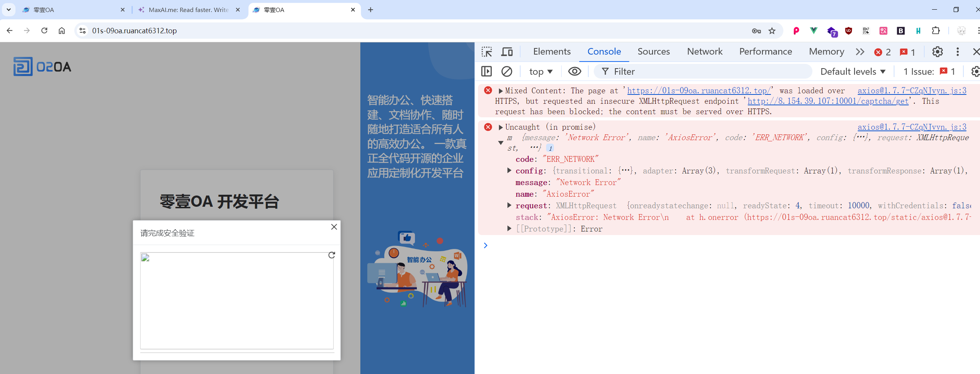Open the red P extension
The width and height of the screenshot is (980, 374).
[796, 31]
